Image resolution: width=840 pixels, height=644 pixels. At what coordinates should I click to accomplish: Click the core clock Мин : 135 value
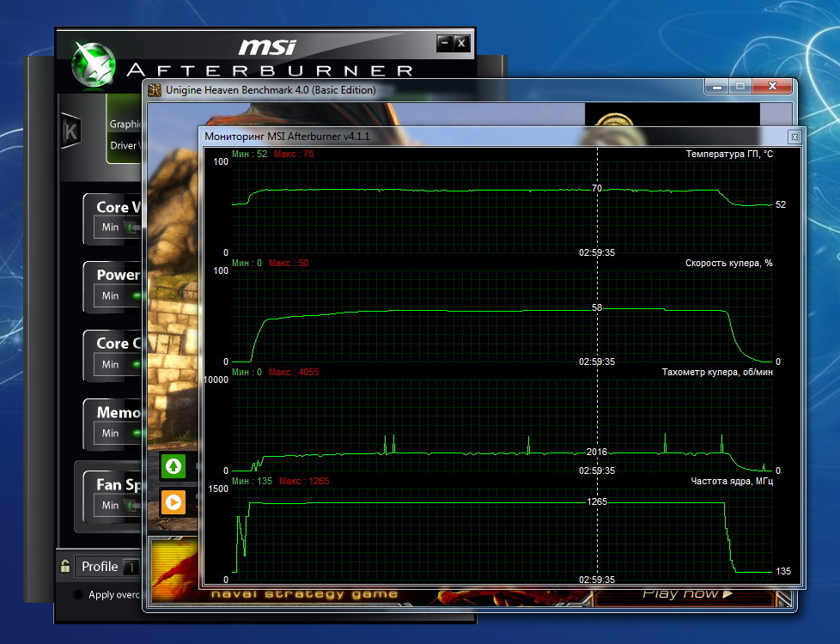252,481
